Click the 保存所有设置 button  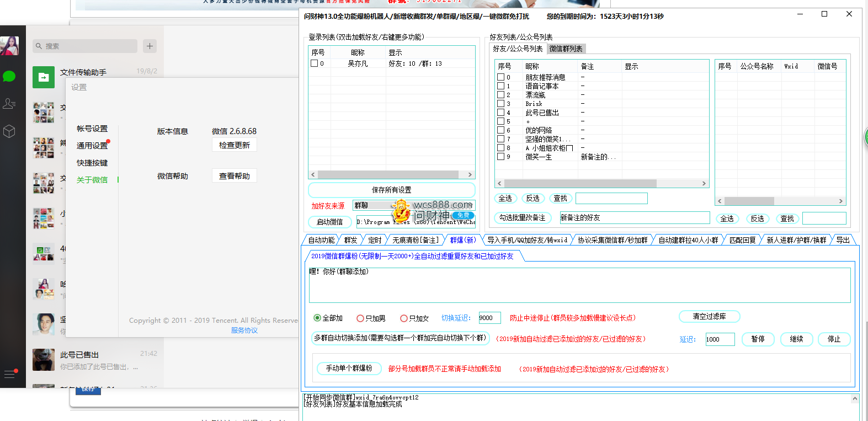(392, 190)
